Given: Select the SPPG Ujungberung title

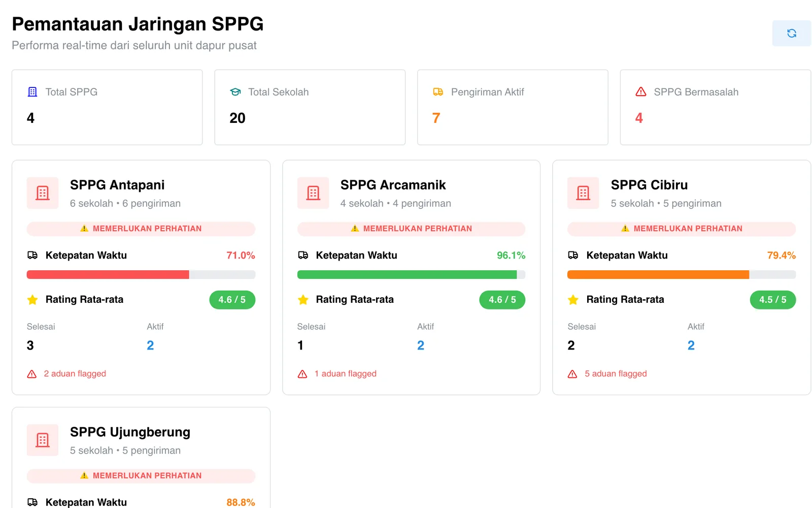Looking at the screenshot, I should [x=130, y=432].
